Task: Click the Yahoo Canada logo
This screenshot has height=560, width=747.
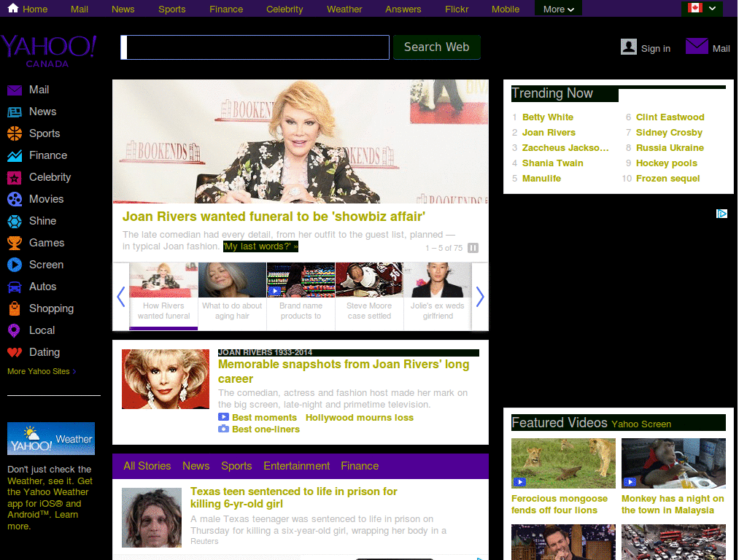Action: 49,51
